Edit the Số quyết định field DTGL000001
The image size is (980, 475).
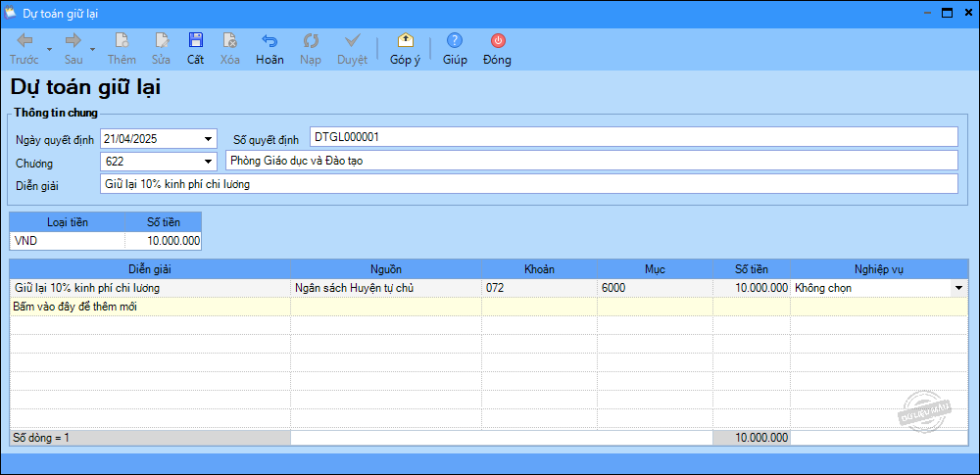tap(634, 137)
